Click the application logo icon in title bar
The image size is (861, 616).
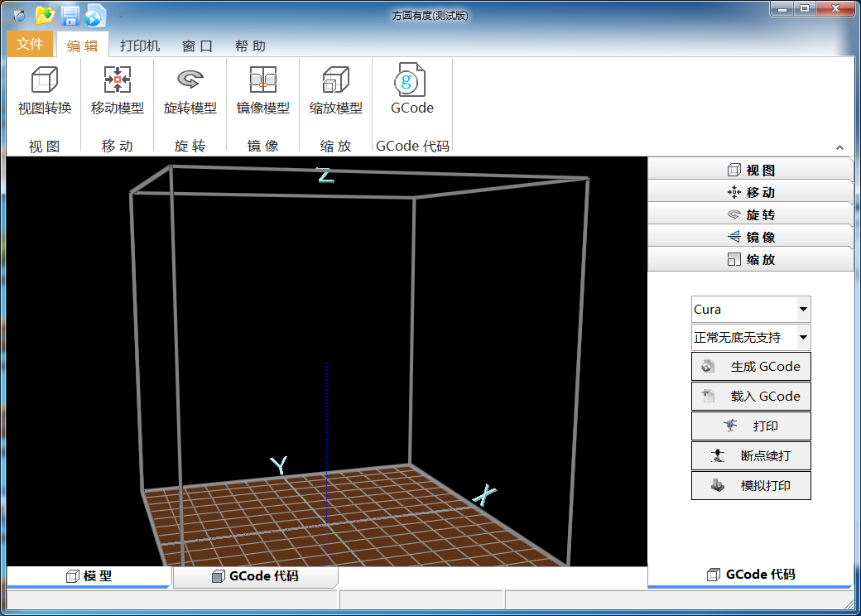coord(19,16)
